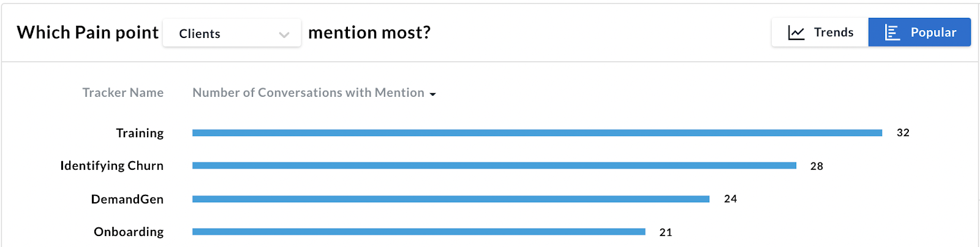Click the DemandGen bar in chart
Screen dimensions: 980x247
pos(450,199)
